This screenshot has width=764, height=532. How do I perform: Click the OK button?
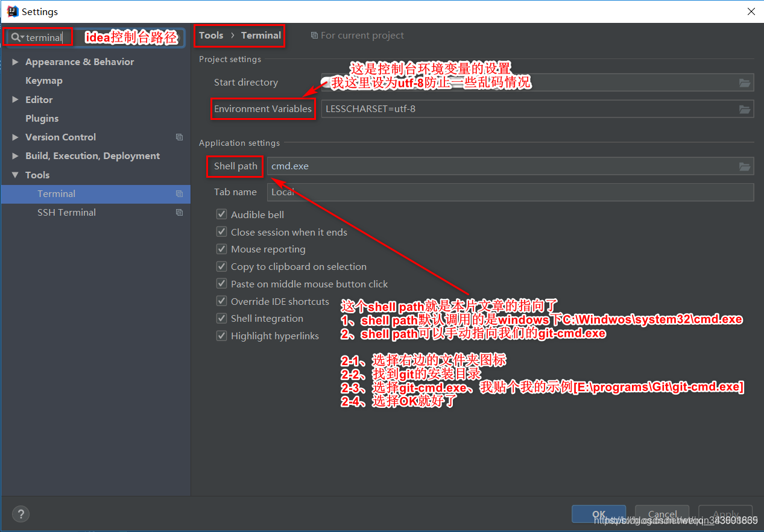coord(599,515)
